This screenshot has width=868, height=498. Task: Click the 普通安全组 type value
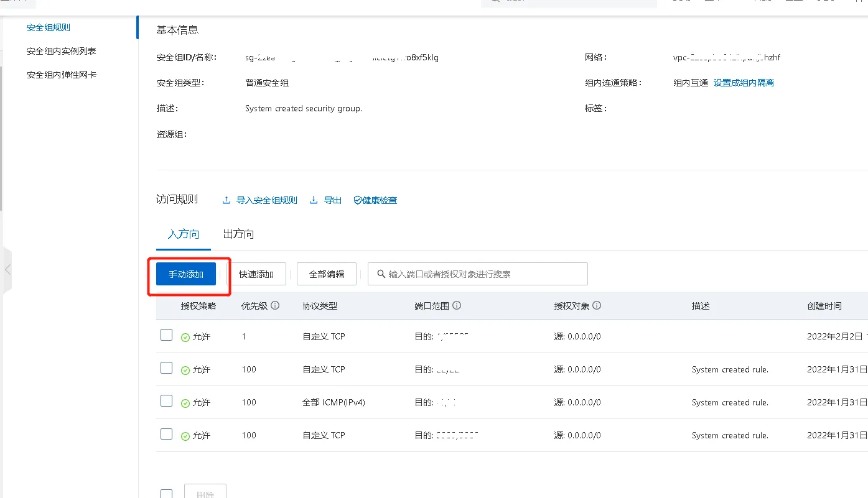click(x=267, y=83)
